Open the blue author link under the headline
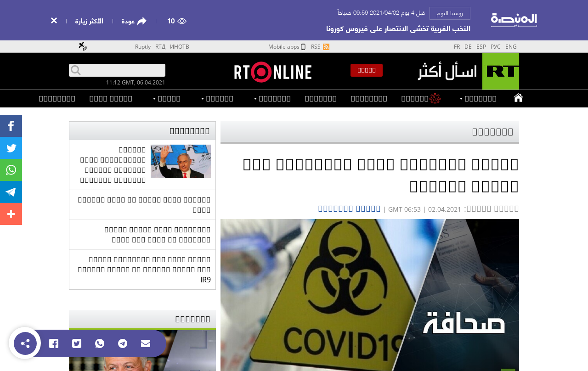The image size is (588, 371). [x=350, y=208]
